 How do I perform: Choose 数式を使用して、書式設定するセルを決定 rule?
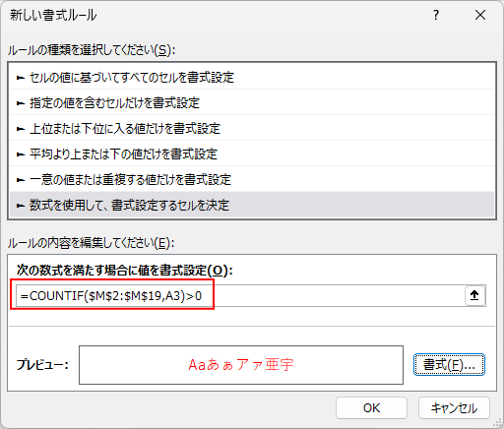coord(252,205)
